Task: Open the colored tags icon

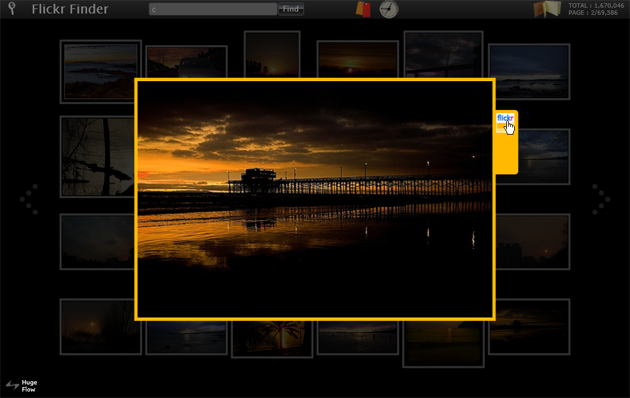Action: 363,9
